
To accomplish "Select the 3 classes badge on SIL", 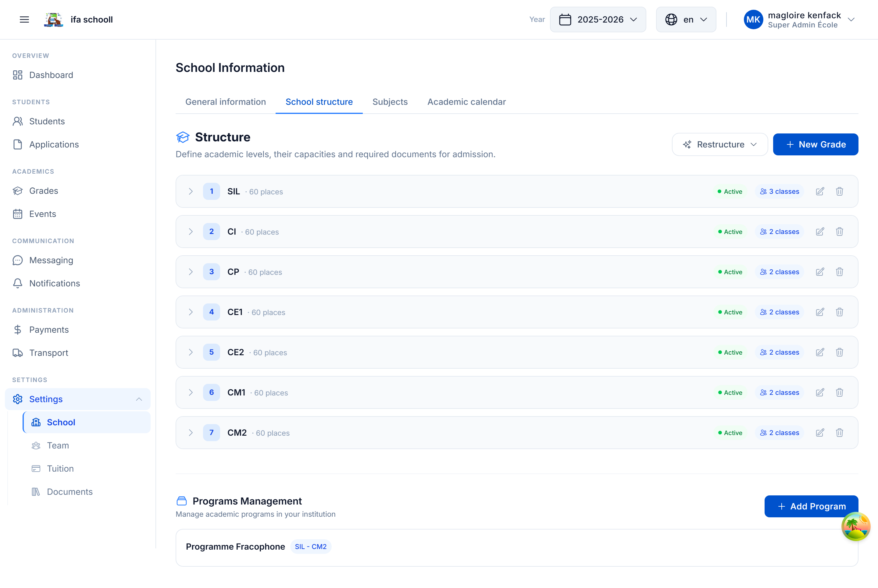I will pyautogui.click(x=779, y=191).
